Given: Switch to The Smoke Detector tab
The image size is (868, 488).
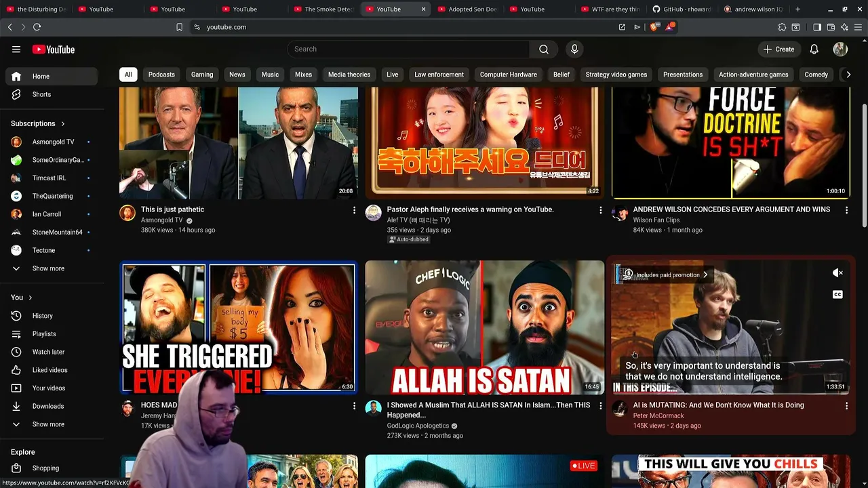Looking at the screenshot, I should point(323,9).
